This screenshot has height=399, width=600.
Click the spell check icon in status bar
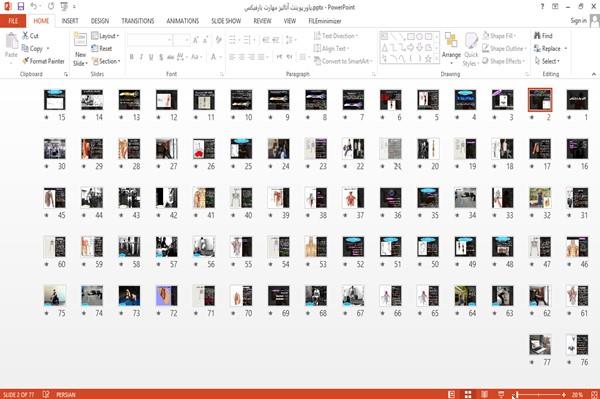click(x=46, y=394)
